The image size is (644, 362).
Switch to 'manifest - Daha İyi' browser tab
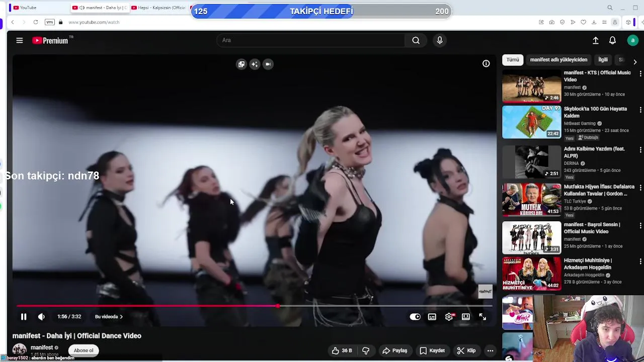tap(100, 8)
